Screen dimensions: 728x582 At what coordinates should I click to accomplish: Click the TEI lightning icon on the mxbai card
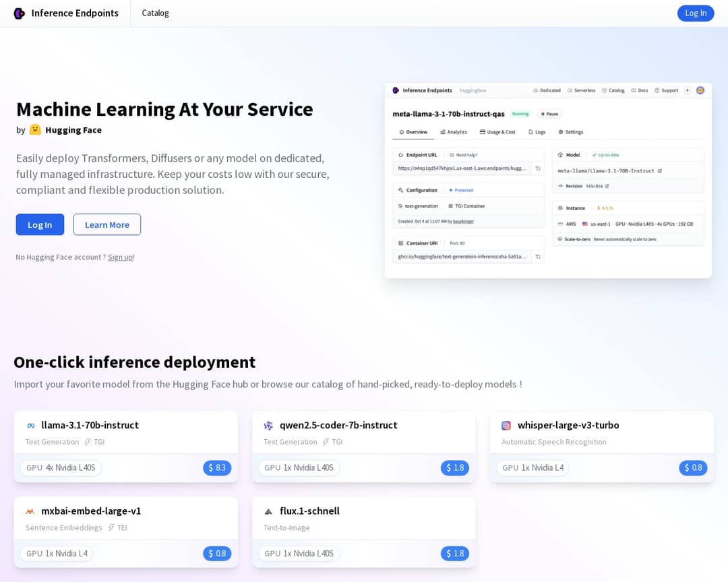tap(111, 527)
